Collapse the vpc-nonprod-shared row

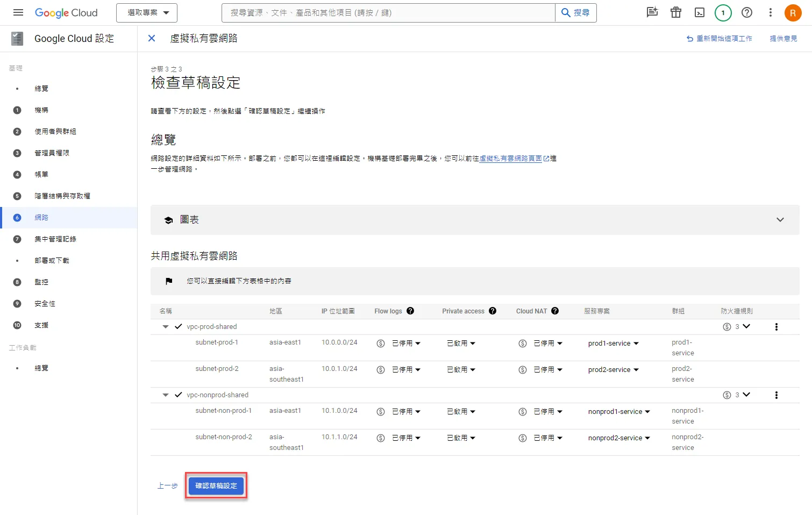point(166,395)
